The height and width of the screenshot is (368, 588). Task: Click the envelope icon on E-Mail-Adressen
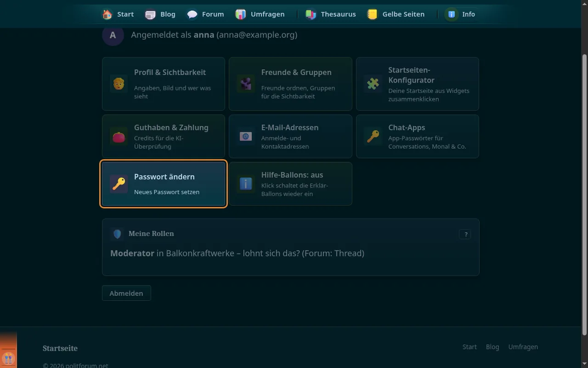click(246, 137)
